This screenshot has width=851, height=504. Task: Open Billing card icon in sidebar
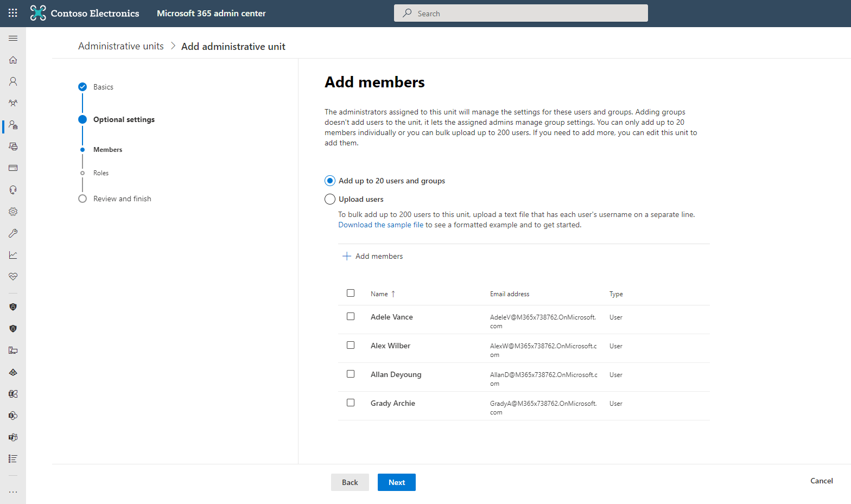(13, 168)
